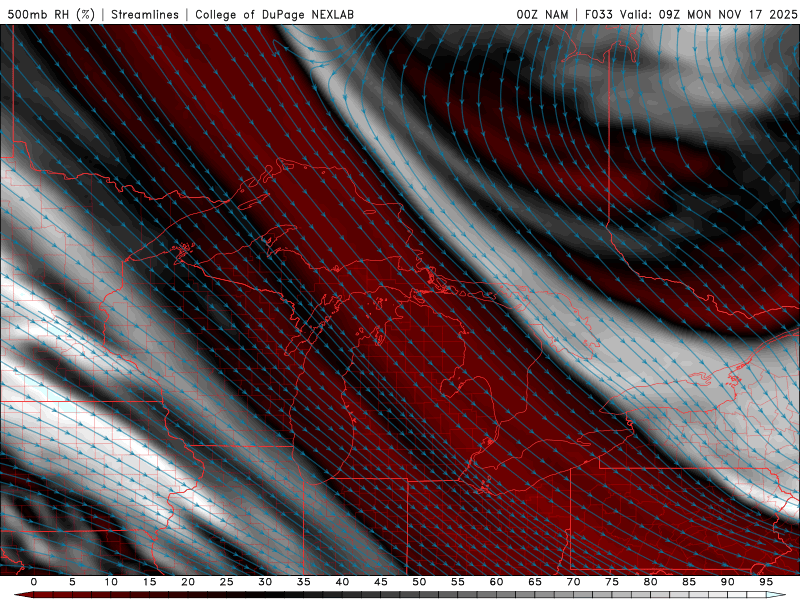800x600 pixels.
Task: Click the "45" legend tick label
Action: pos(381,582)
